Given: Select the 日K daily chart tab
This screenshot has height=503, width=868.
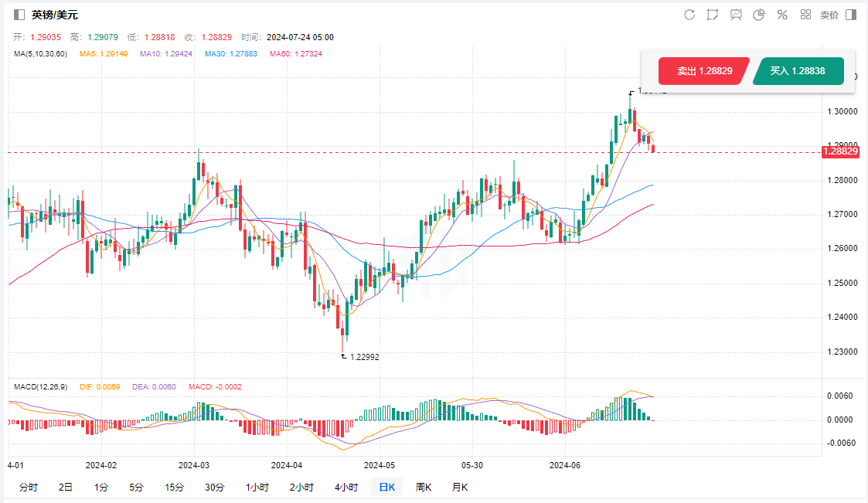Looking at the screenshot, I should [x=386, y=487].
